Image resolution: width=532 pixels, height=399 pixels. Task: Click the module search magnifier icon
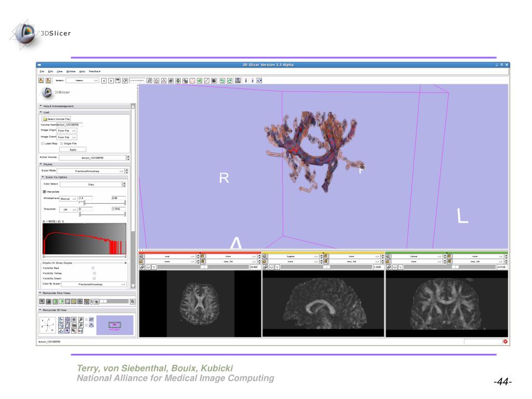pyautogui.click(x=149, y=81)
